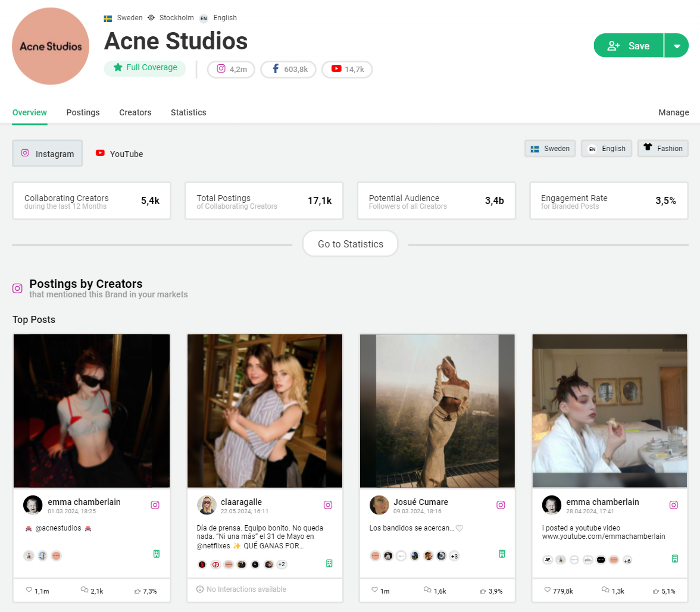Click the likes heart on Josué Cumare's post
The image size is (700, 612).
click(x=374, y=591)
